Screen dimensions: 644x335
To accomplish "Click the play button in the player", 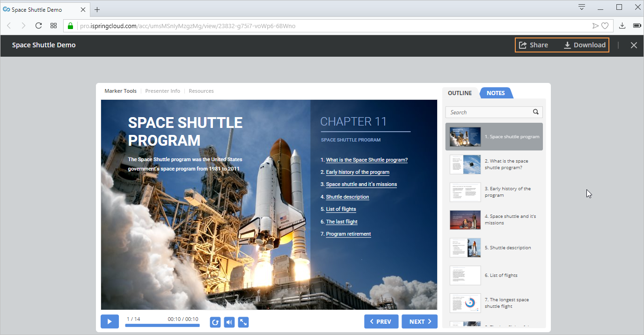I will (110, 322).
